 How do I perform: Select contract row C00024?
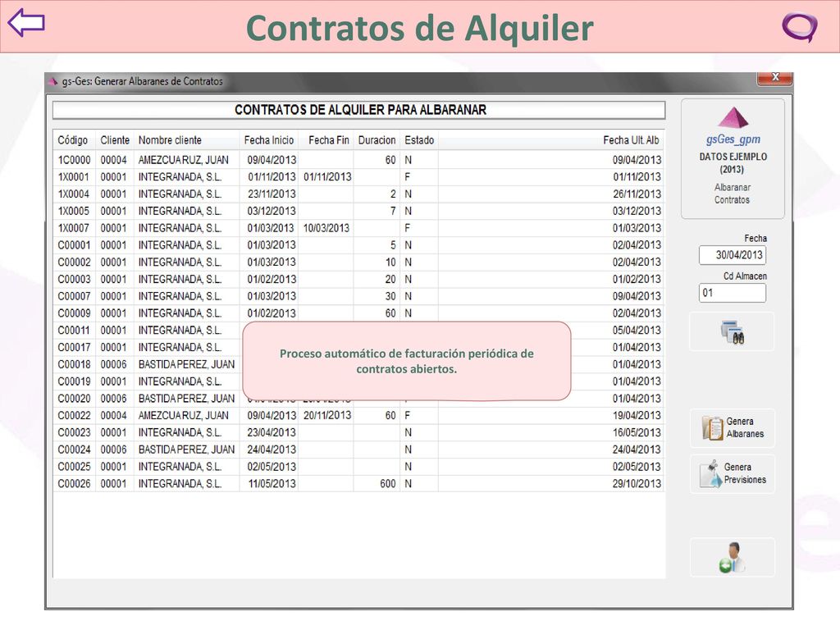pos(358,450)
